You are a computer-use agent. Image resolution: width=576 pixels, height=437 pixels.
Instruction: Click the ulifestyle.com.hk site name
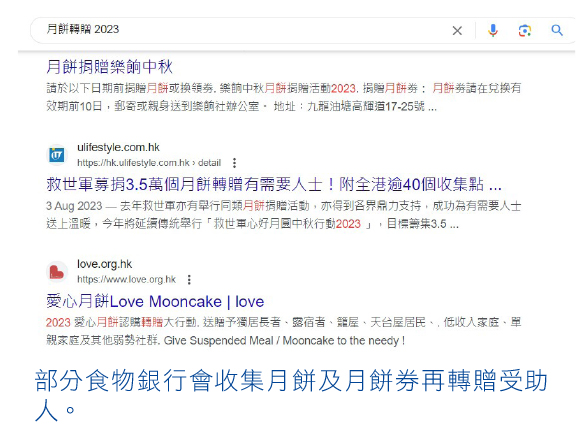pyautogui.click(x=118, y=148)
